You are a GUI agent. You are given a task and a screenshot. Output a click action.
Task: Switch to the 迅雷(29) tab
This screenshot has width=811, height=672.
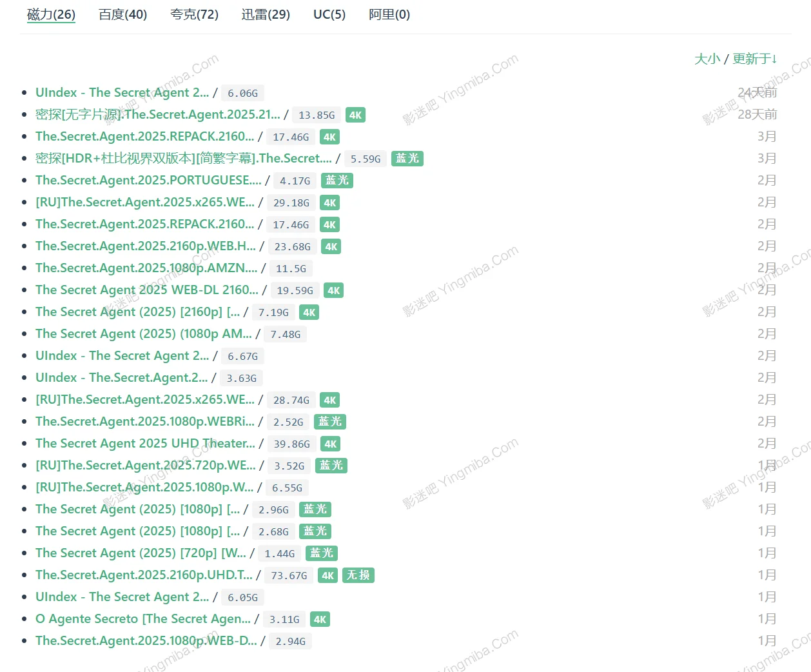[x=265, y=14]
